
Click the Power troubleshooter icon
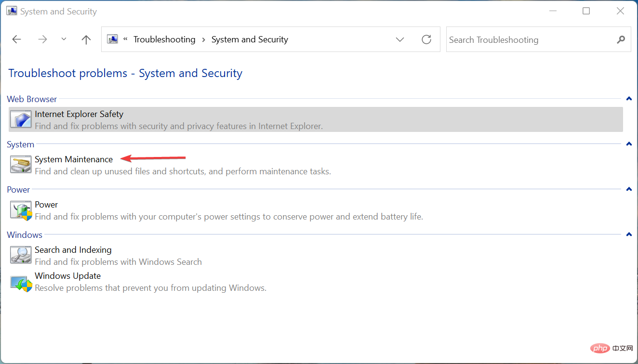(x=21, y=210)
